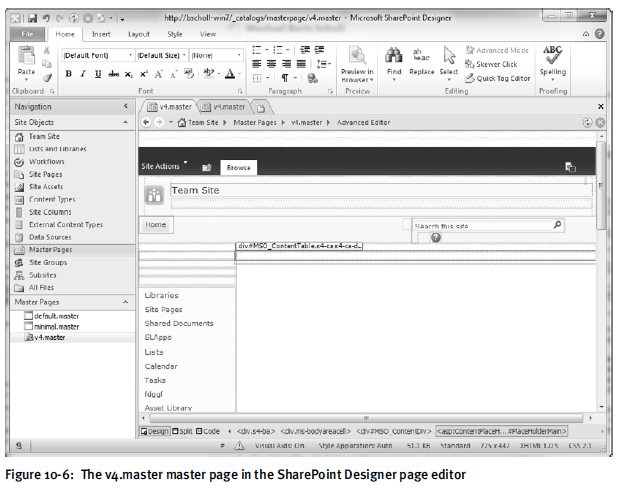
Task: Click the numbered list icon
Action: tap(278, 50)
